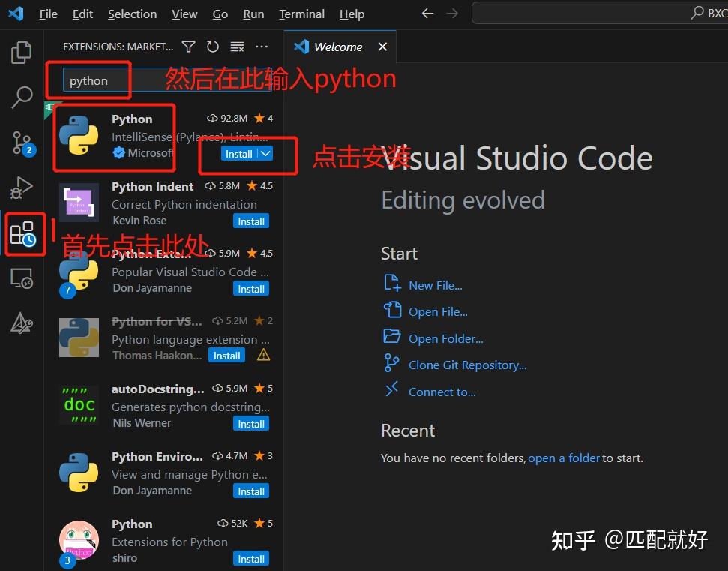Click the navigate back arrow
This screenshot has width=728, height=571.
427,13
